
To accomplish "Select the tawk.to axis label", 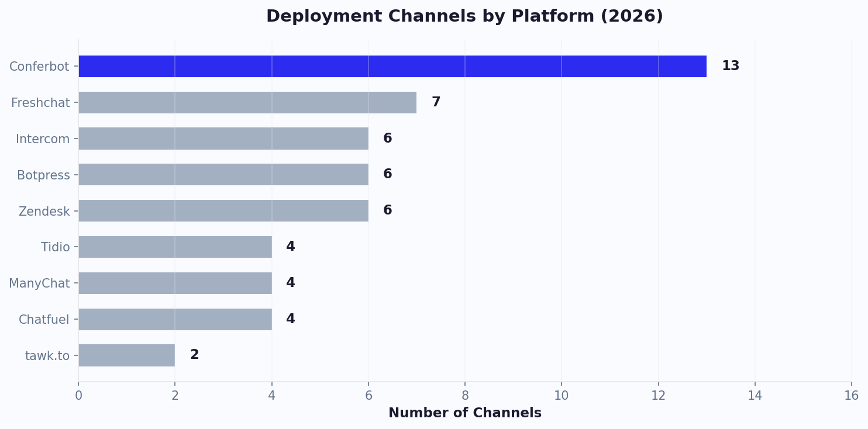I will click(x=47, y=355).
